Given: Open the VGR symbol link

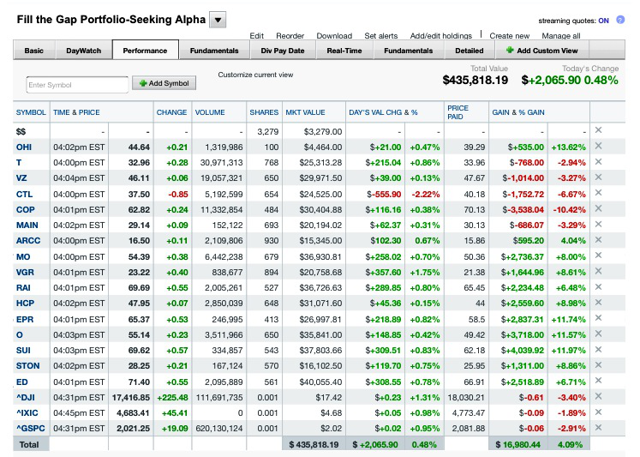Looking at the screenshot, I should 25,272.
